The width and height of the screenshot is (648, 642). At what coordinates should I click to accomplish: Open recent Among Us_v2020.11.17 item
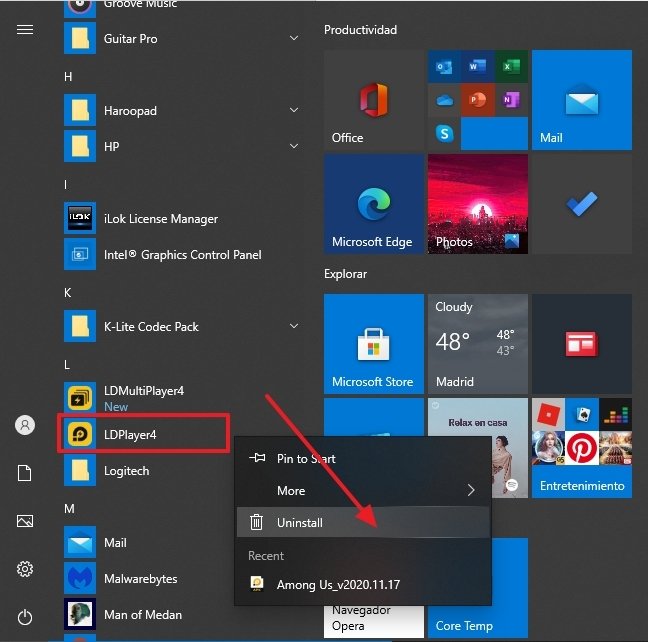pos(363,585)
